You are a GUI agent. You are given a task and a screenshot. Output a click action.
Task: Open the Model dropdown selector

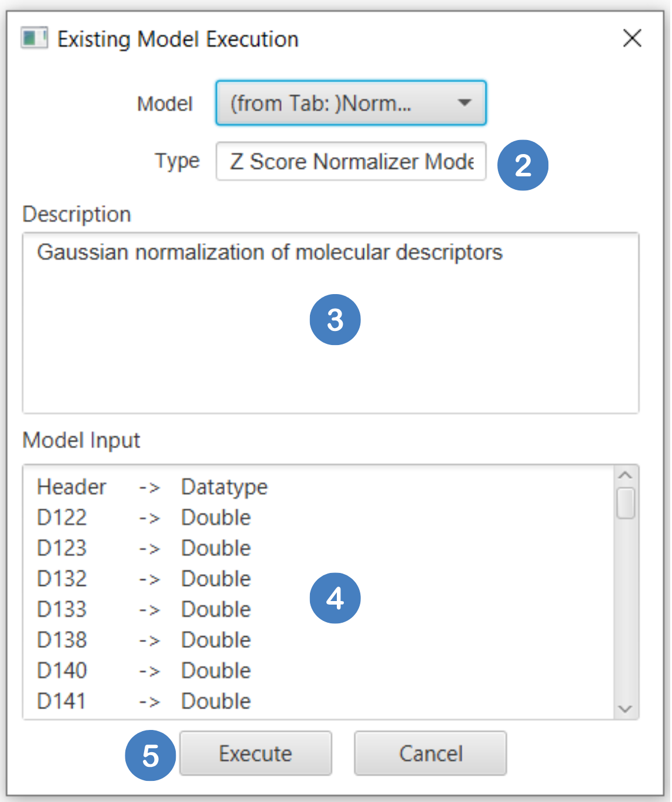coord(351,103)
